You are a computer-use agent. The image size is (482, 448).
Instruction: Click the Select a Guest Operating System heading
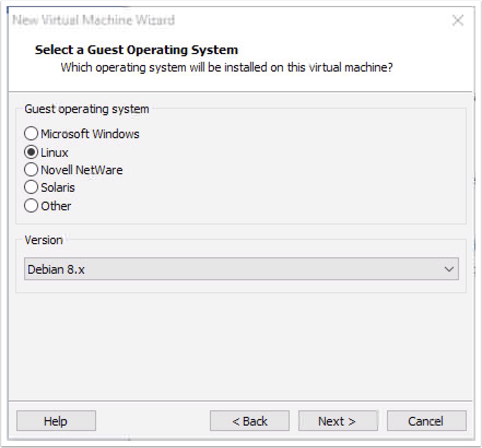tap(137, 50)
